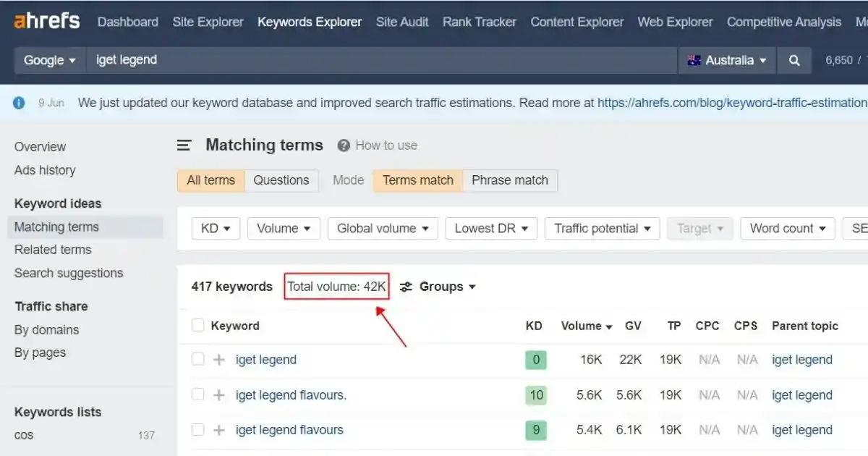Sort by the CPC column header
The image size is (868, 456).
[707, 326]
